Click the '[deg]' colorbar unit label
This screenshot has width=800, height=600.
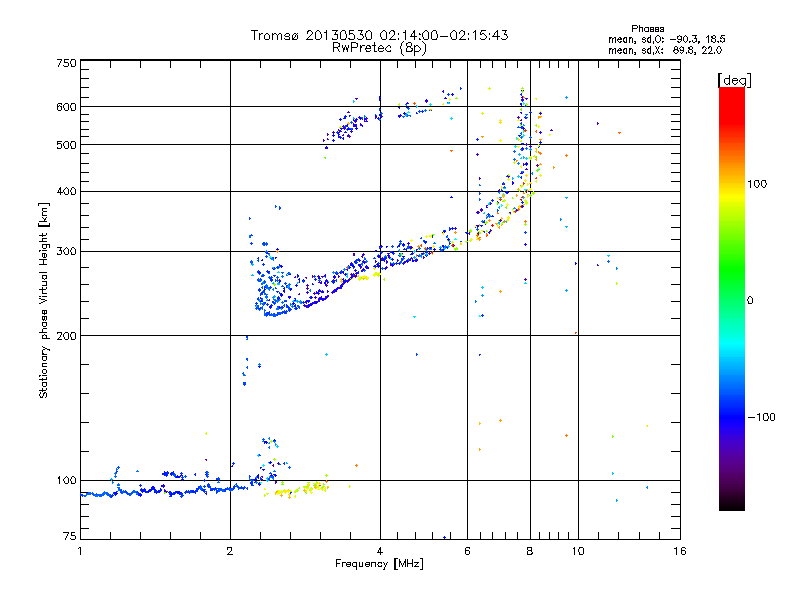pyautogui.click(x=734, y=80)
